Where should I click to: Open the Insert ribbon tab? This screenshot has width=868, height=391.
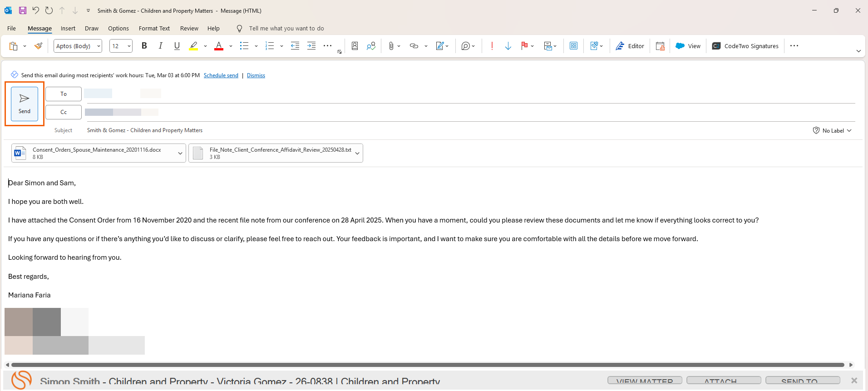68,28
